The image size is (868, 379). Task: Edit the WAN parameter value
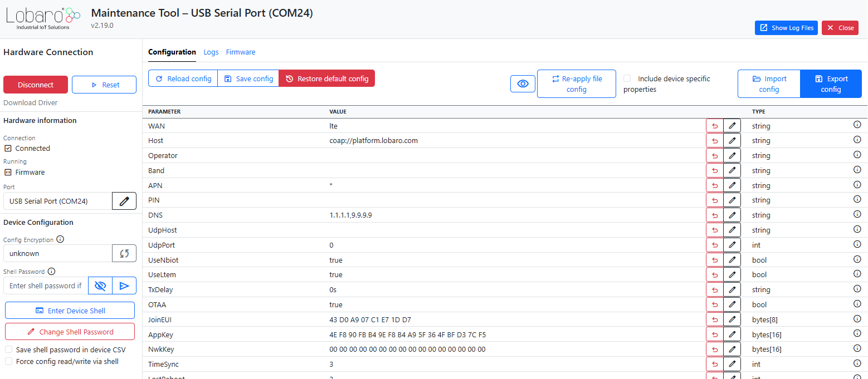[x=732, y=126]
